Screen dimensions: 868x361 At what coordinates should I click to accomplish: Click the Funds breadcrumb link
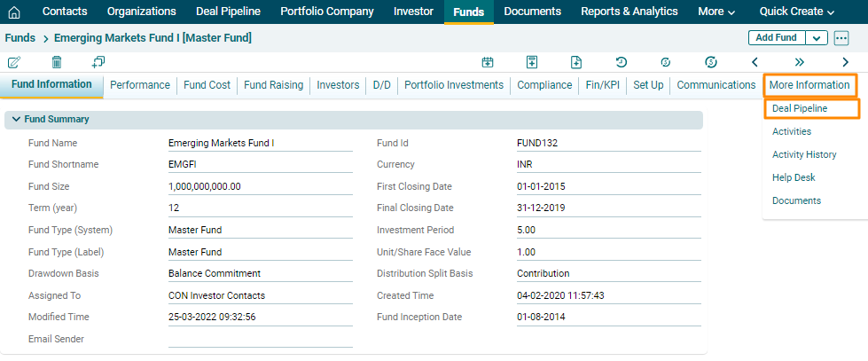20,38
